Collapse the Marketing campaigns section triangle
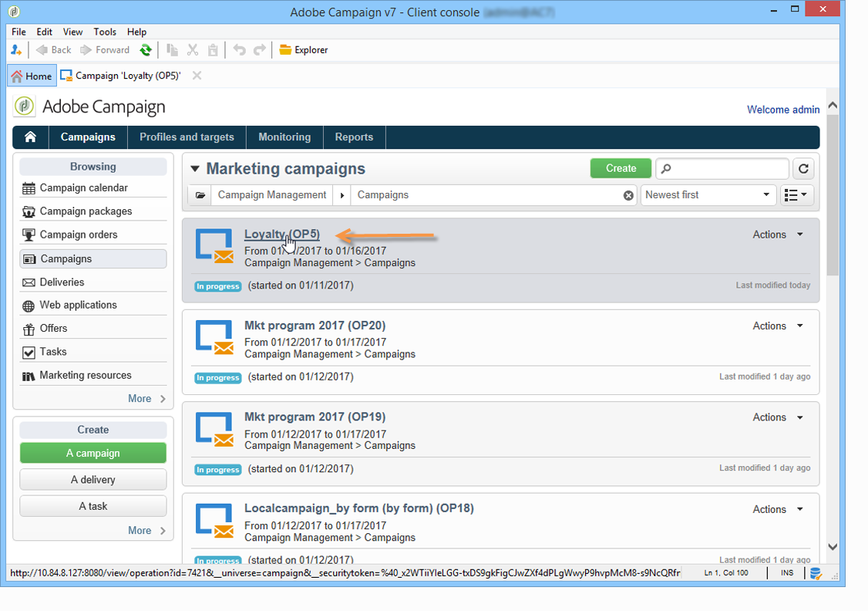 point(194,168)
